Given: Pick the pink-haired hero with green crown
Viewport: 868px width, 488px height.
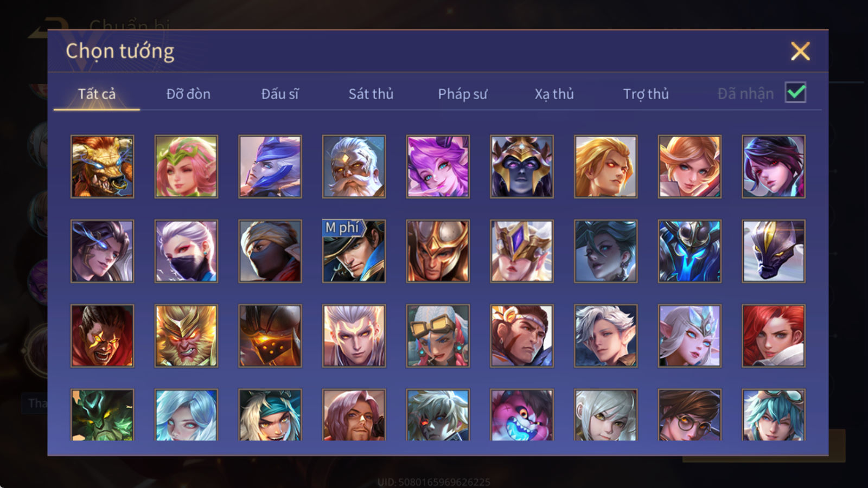Looking at the screenshot, I should coord(186,166).
